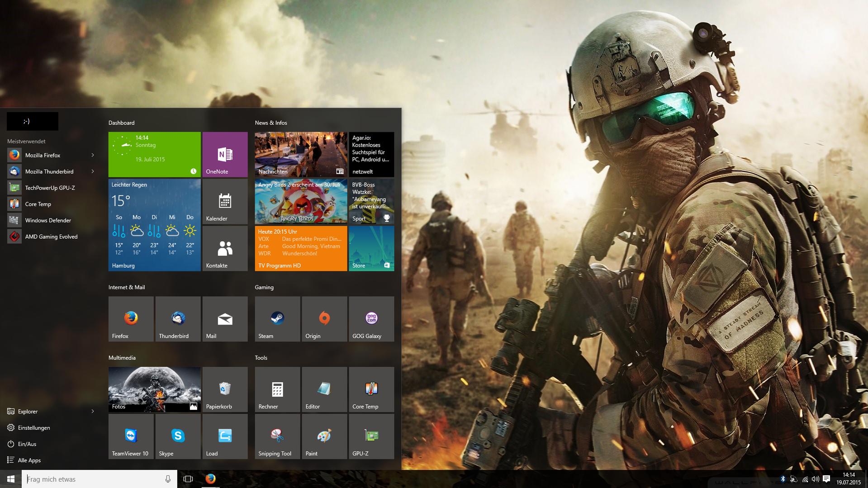Click the network wifi tray icon
This screenshot has height=488, width=868.
pyautogui.click(x=805, y=479)
